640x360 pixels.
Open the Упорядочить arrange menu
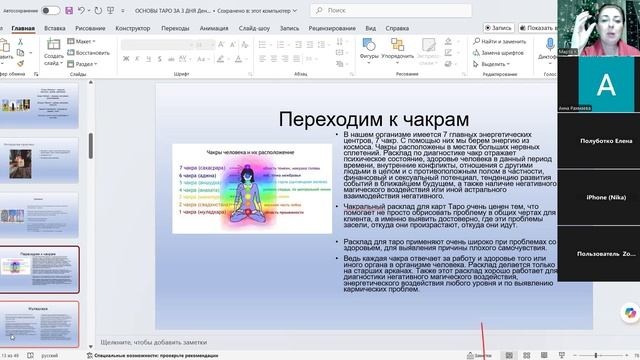click(397, 50)
